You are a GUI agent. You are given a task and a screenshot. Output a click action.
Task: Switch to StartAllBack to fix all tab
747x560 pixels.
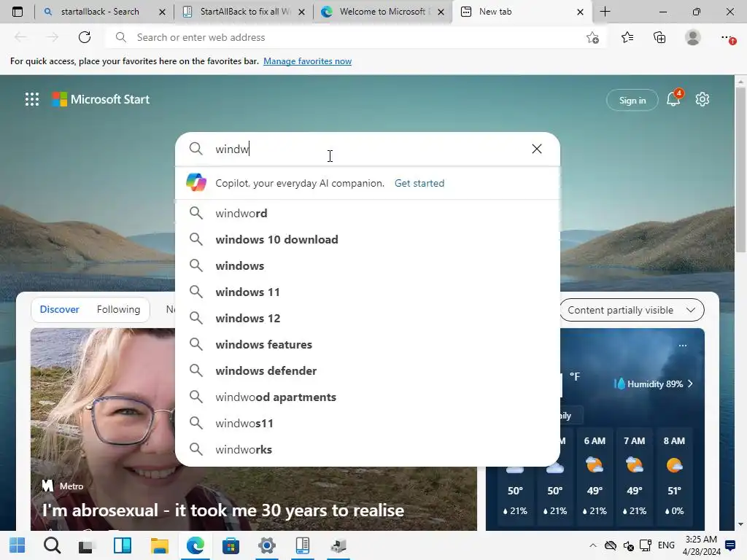[245, 12]
